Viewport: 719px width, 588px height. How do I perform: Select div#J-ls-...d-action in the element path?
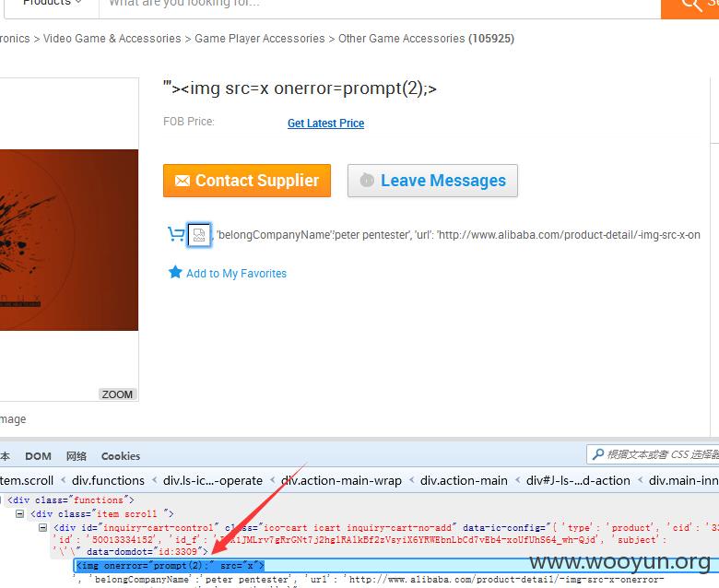coord(578,480)
